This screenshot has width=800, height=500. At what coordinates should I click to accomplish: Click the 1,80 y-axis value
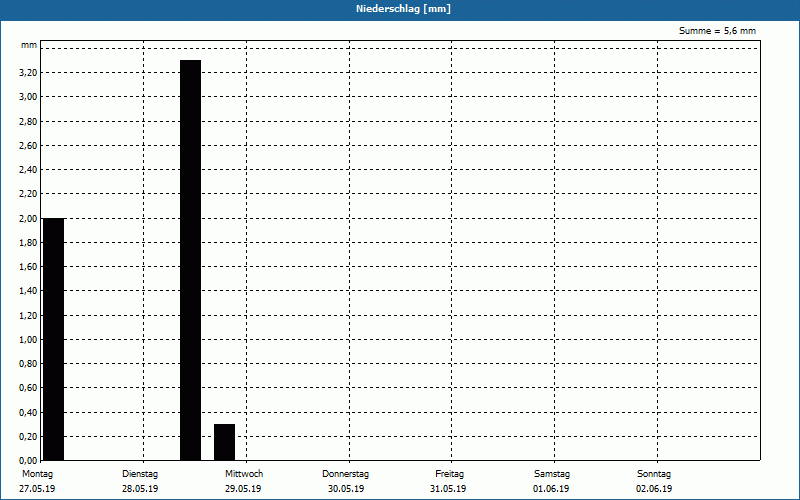point(28,243)
